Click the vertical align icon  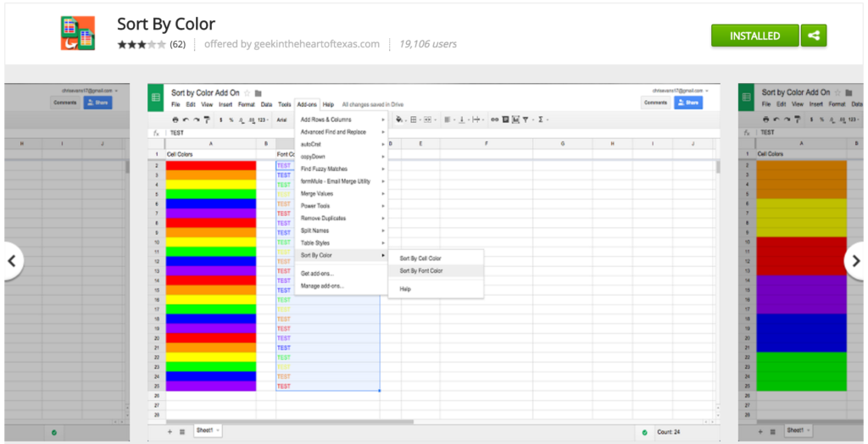tap(463, 119)
